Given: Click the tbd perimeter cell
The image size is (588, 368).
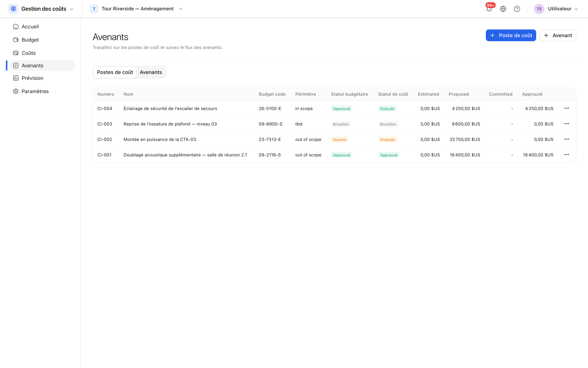Looking at the screenshot, I should pyautogui.click(x=299, y=124).
